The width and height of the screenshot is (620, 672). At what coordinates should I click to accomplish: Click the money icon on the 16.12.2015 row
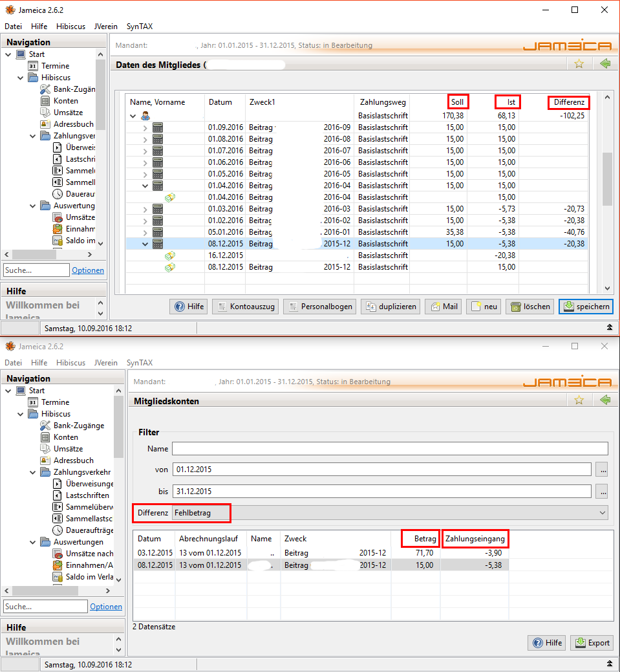pyautogui.click(x=170, y=255)
